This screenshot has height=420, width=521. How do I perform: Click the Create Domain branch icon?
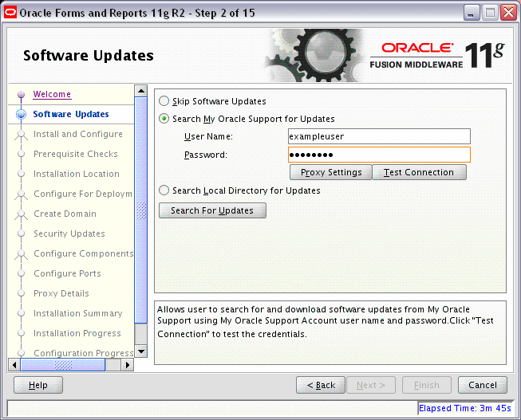[22, 215]
